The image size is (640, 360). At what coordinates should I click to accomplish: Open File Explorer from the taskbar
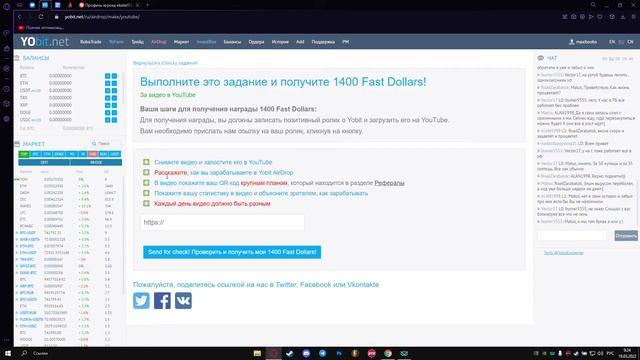(x=257, y=353)
